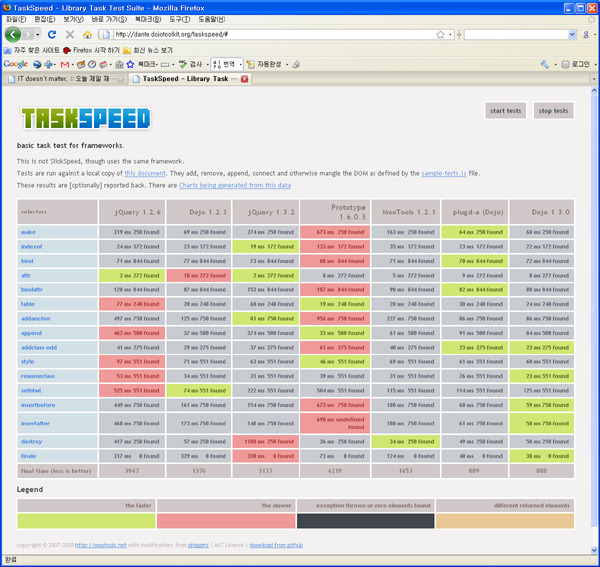Go to the home page icon
Image resolution: width=600 pixels, height=567 pixels.
(x=87, y=35)
